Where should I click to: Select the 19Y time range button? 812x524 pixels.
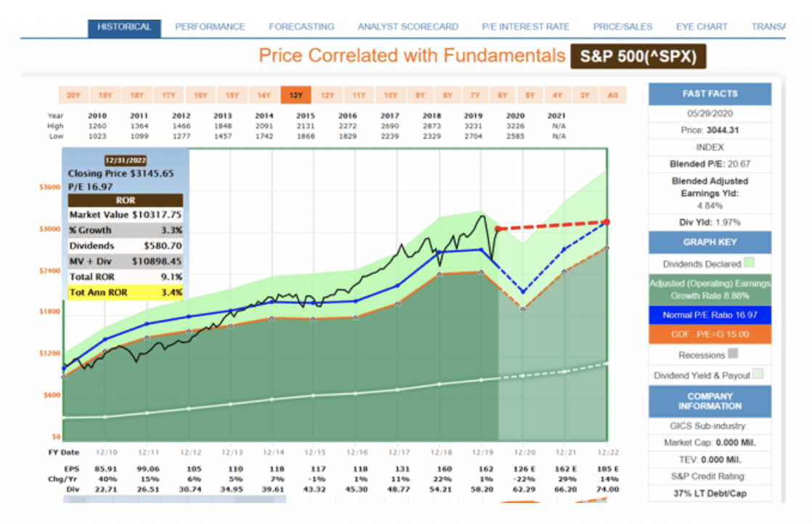(105, 95)
